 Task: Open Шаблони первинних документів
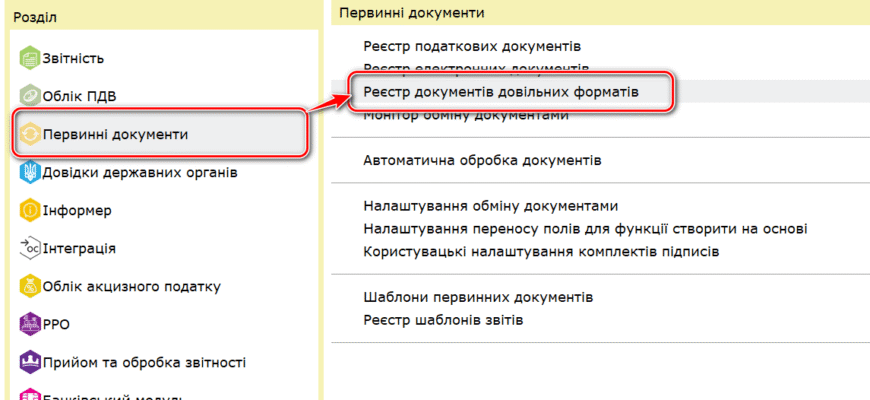pos(479,298)
